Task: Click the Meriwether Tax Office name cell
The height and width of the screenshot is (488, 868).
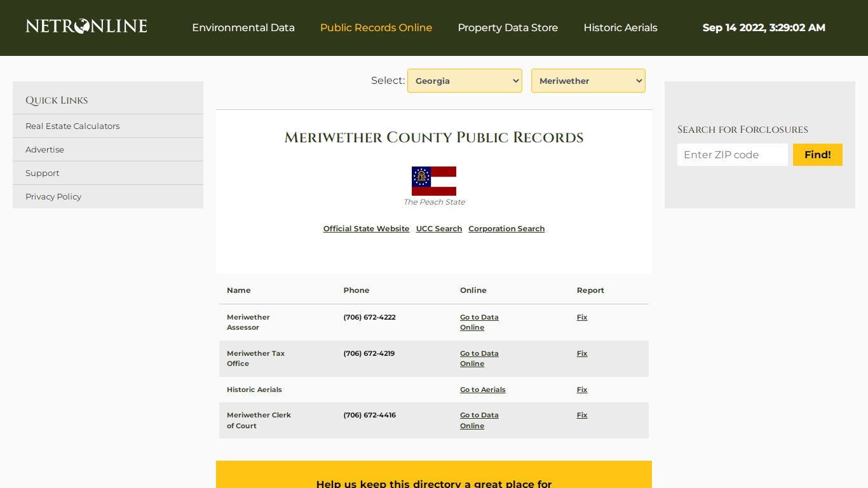Action: click(255, 358)
